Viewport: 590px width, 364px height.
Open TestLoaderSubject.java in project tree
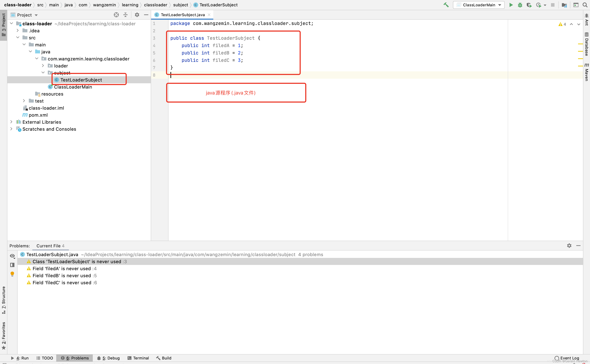point(81,80)
